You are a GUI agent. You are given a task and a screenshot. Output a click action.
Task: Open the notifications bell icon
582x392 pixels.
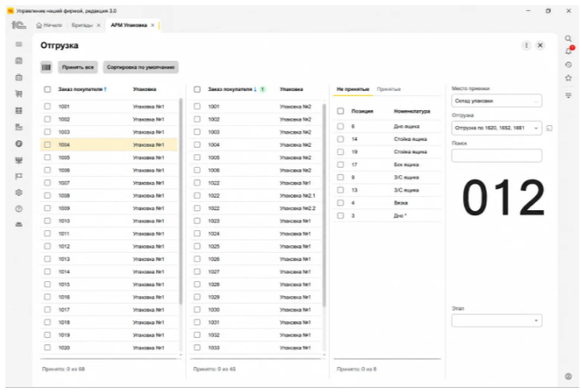(x=569, y=51)
